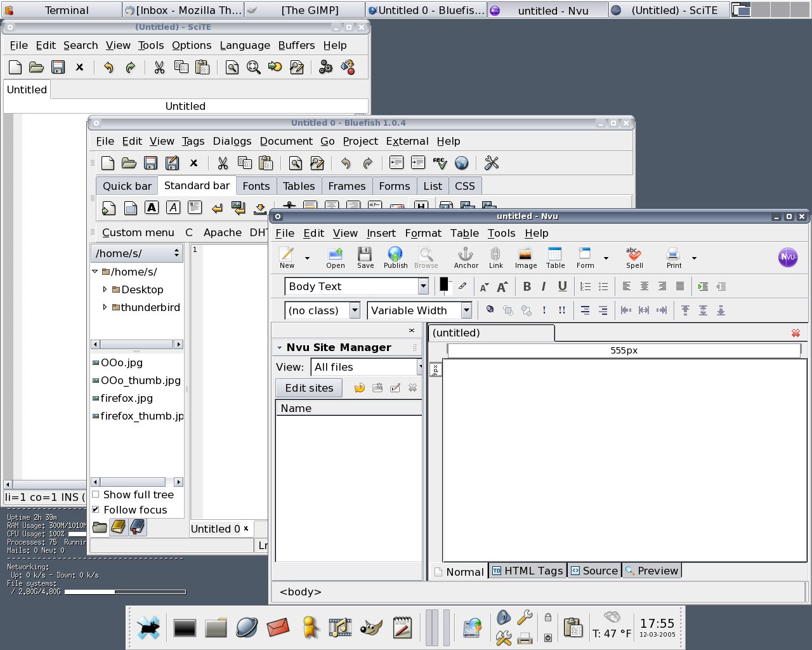Click the Bluefish preferences tools icon
Screen dimensions: 812x650
(491, 163)
